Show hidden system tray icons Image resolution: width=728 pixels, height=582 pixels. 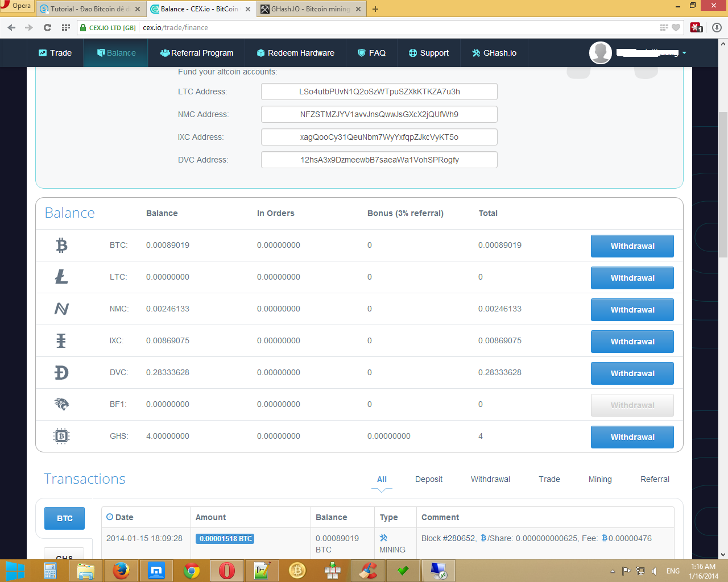pyautogui.click(x=613, y=571)
